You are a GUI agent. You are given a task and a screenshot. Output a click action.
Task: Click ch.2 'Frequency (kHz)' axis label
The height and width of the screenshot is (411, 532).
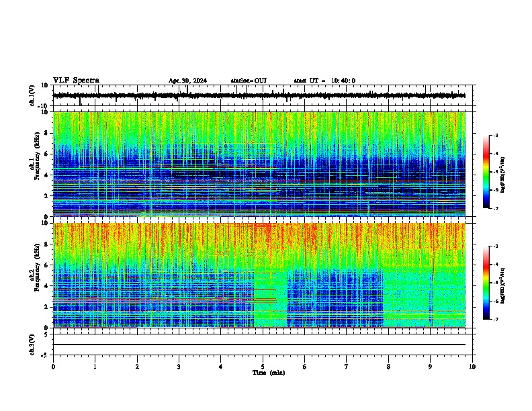pyautogui.click(x=37, y=267)
